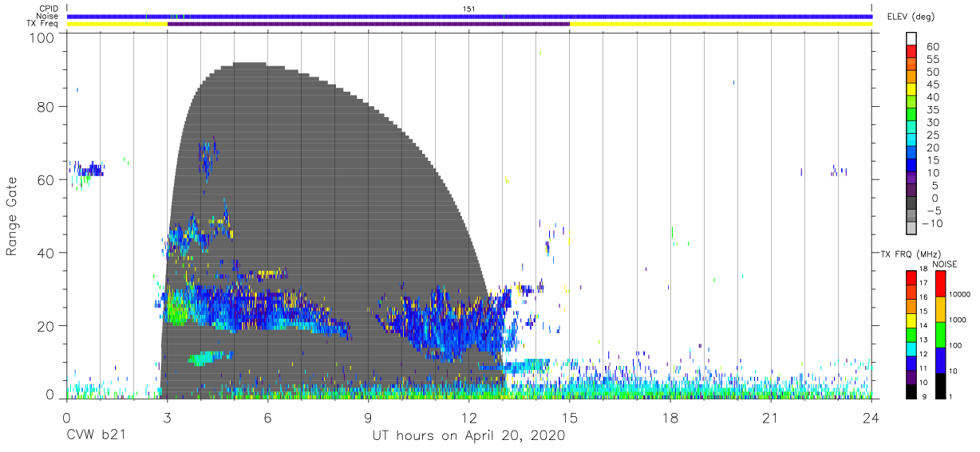980x452 pixels.
Task: Click the 'Range Gate' y-axis label
Action: (x=12, y=216)
